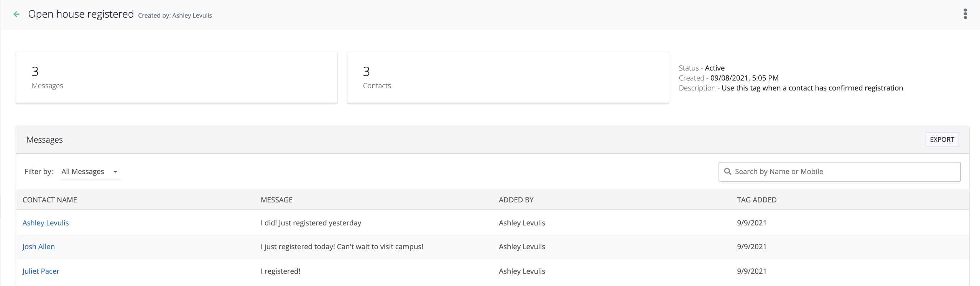Click the "I did! Just registered yesterday" message
This screenshot has width=980, height=286.
click(x=311, y=223)
